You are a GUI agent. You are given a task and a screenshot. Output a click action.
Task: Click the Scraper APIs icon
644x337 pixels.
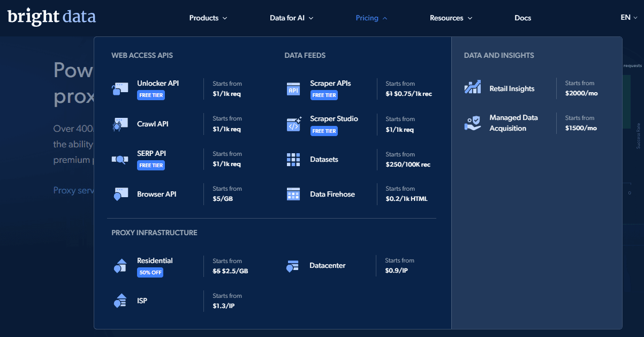293,89
